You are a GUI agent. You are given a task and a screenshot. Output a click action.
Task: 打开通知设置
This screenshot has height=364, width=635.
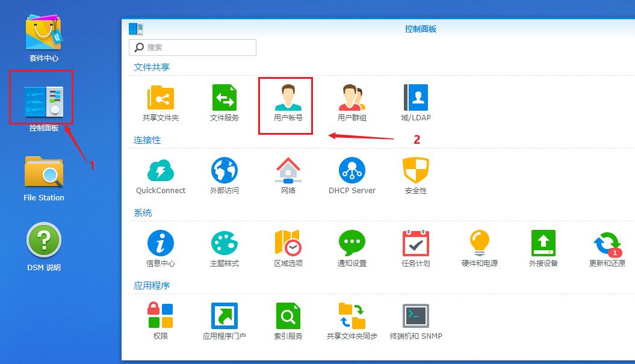[x=352, y=247]
